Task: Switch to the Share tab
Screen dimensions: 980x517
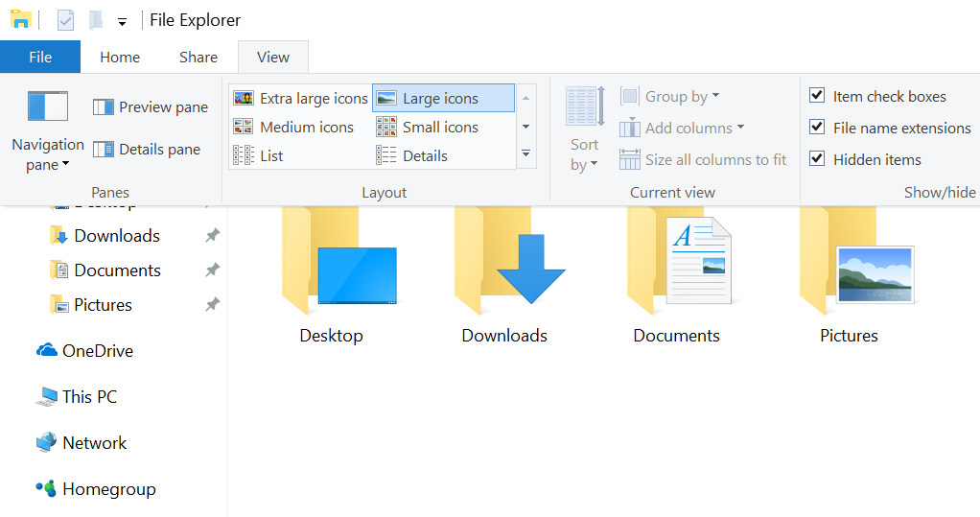Action: 198,57
